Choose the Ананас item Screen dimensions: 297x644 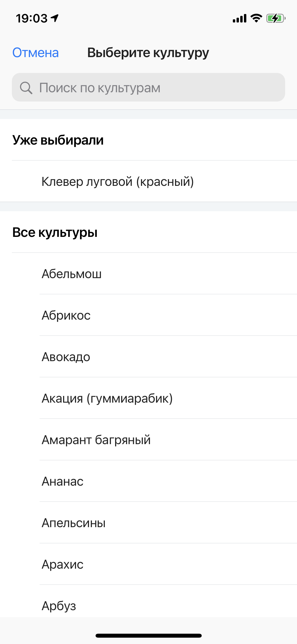(148, 481)
